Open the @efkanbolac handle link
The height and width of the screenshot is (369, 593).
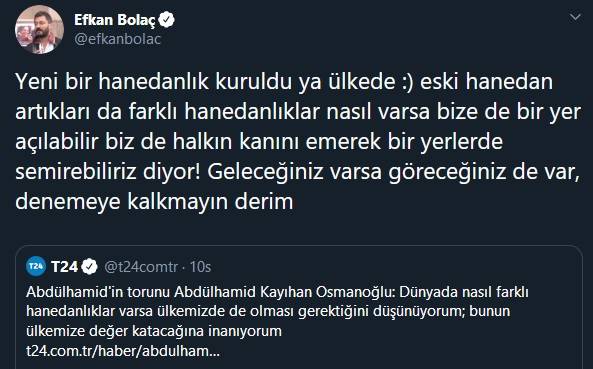[x=118, y=39]
